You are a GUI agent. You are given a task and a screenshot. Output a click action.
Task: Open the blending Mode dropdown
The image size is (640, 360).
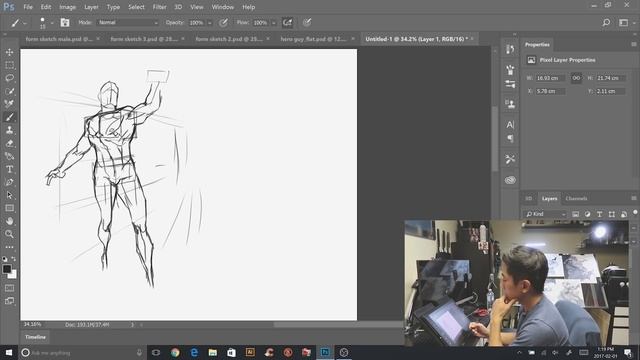(128, 23)
